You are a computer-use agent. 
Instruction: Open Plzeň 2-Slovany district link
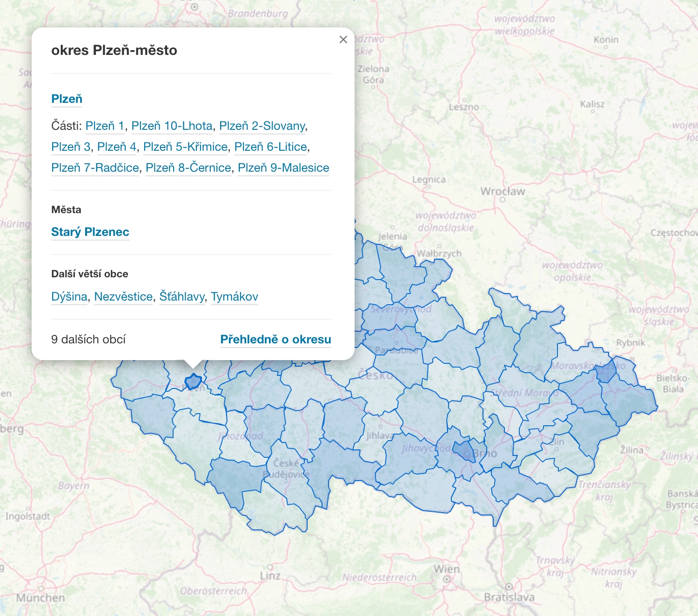(262, 126)
